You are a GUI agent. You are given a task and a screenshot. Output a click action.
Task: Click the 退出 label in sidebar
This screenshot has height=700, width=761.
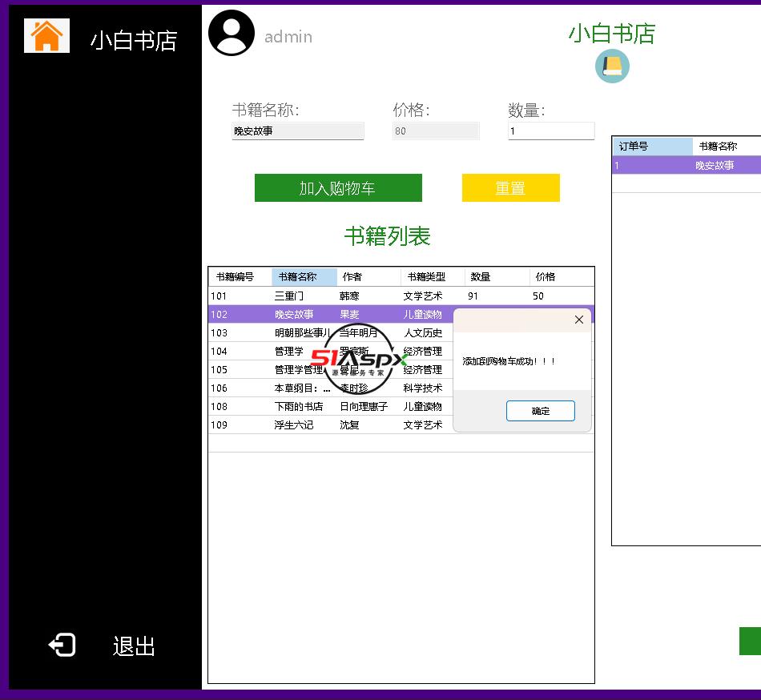tap(134, 646)
